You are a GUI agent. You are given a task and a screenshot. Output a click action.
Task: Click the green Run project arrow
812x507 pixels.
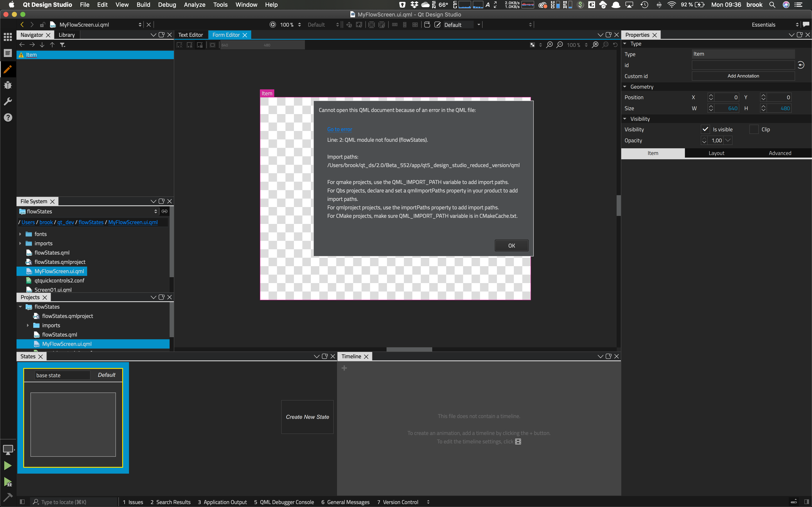click(7, 465)
